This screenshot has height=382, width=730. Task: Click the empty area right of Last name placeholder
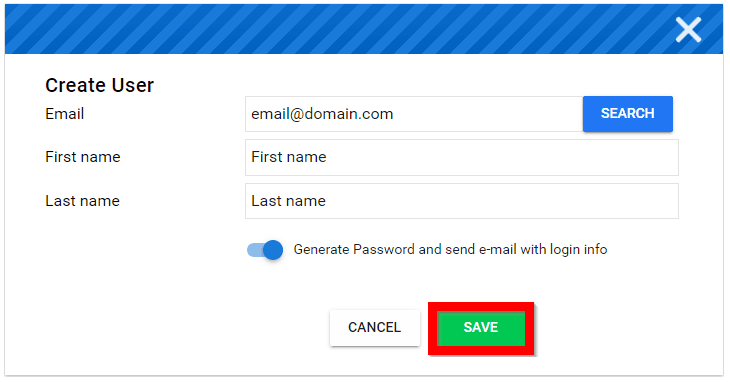click(x=502, y=201)
